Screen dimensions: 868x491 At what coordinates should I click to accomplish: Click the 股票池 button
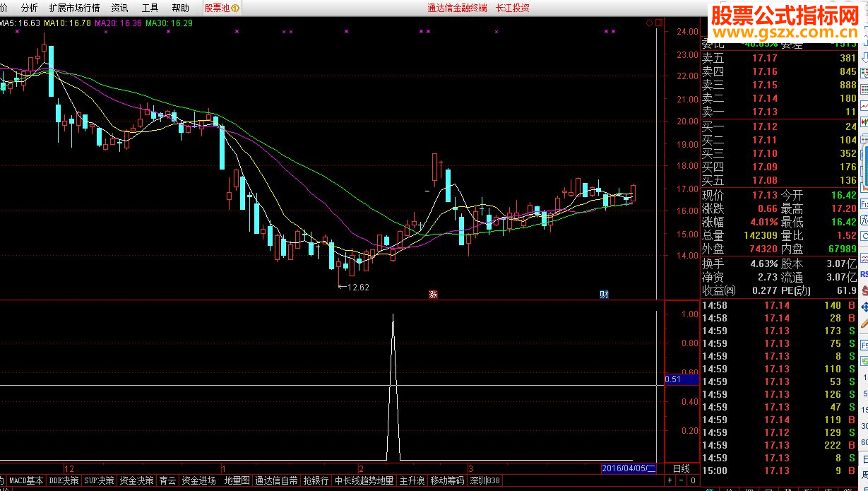222,8
